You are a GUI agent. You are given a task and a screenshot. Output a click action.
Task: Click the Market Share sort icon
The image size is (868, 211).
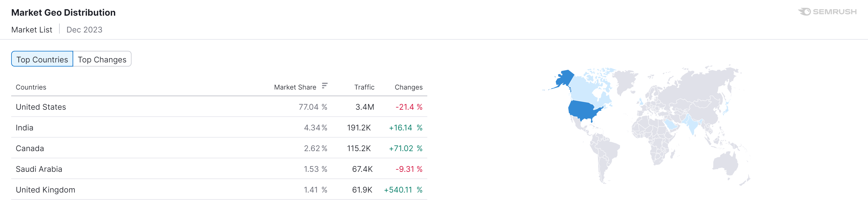point(324,86)
